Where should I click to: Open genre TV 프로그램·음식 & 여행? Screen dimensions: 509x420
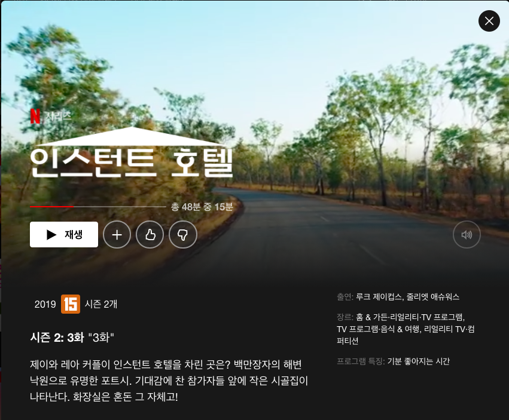(x=379, y=329)
